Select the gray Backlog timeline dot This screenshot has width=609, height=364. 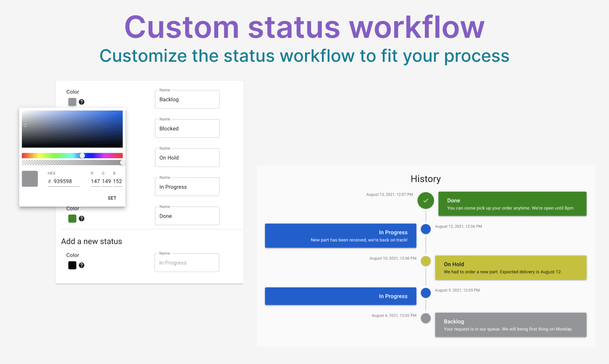tap(425, 318)
